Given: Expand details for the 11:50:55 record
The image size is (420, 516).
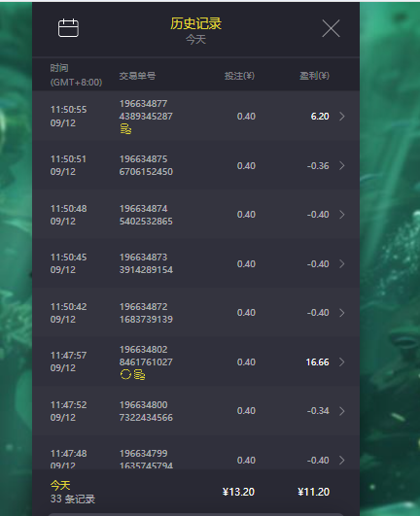Looking at the screenshot, I should [x=342, y=117].
